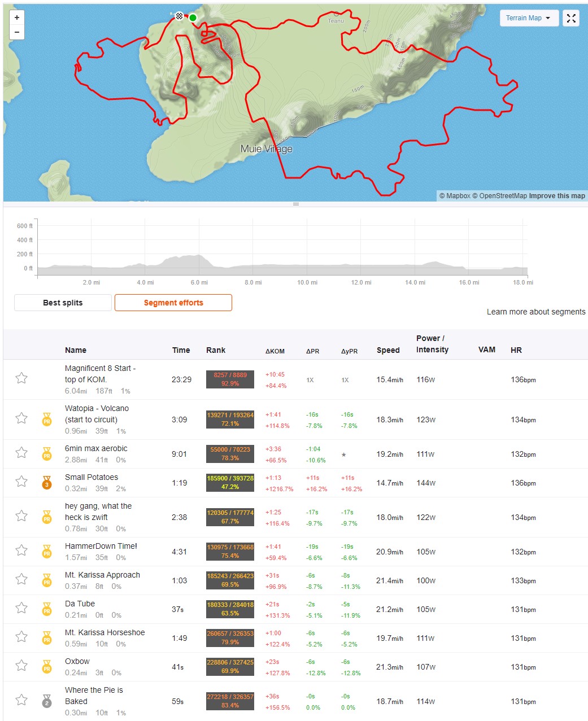Click Improve this map link

[557, 196]
